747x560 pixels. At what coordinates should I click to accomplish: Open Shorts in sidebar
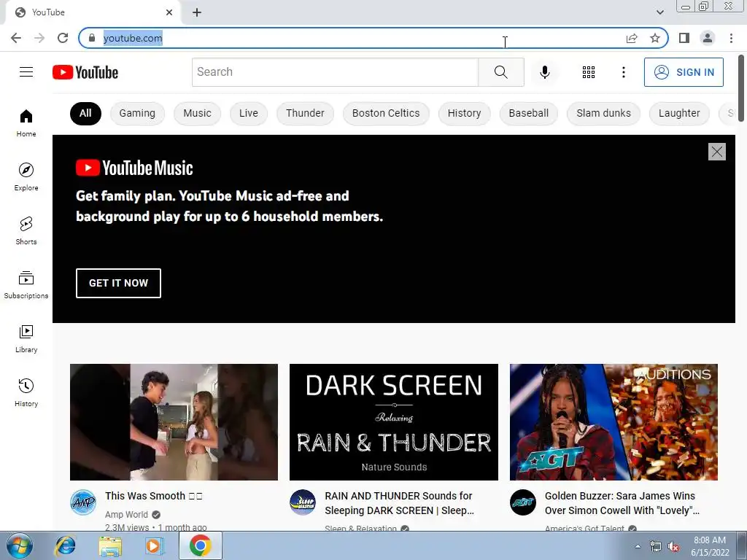coord(26,230)
